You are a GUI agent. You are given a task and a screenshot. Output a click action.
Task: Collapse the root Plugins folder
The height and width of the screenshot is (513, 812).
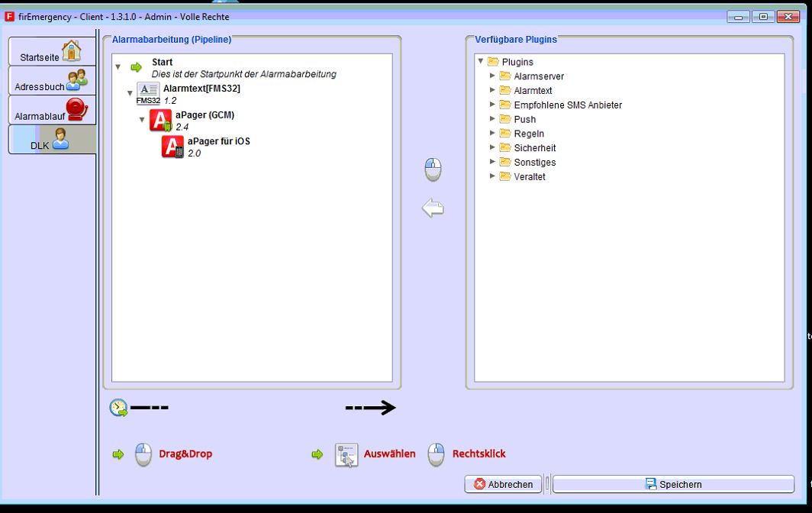[481, 61]
